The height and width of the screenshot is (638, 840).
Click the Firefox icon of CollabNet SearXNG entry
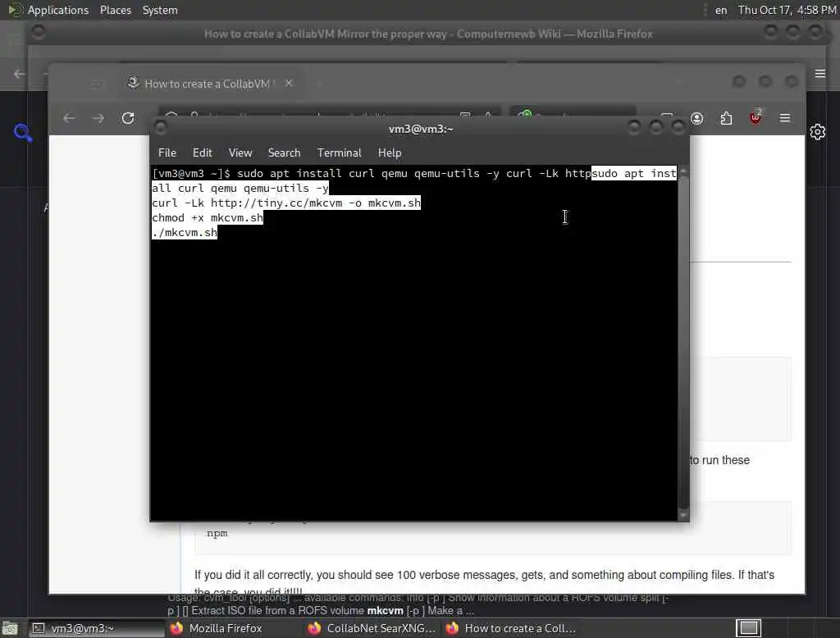coord(314,628)
